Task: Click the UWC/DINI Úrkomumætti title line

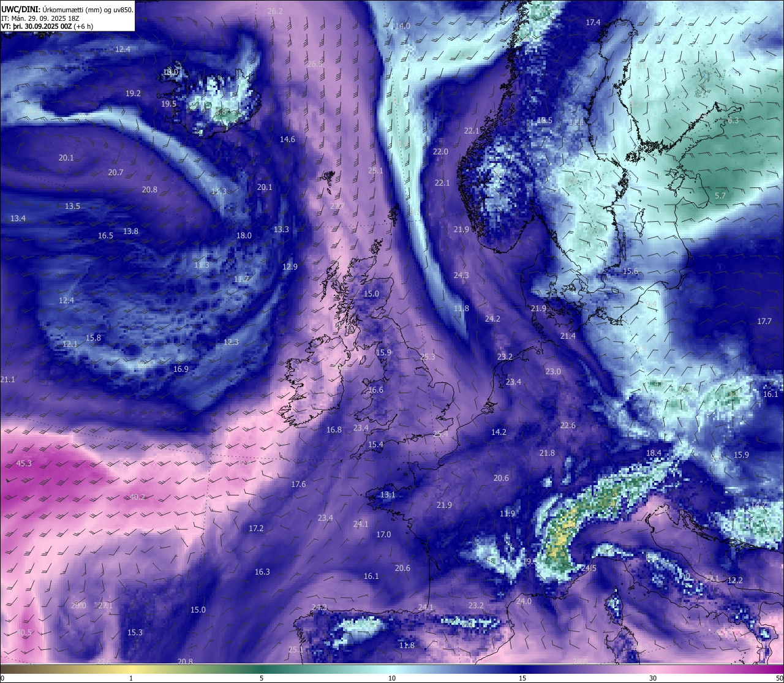Action: [x=67, y=9]
